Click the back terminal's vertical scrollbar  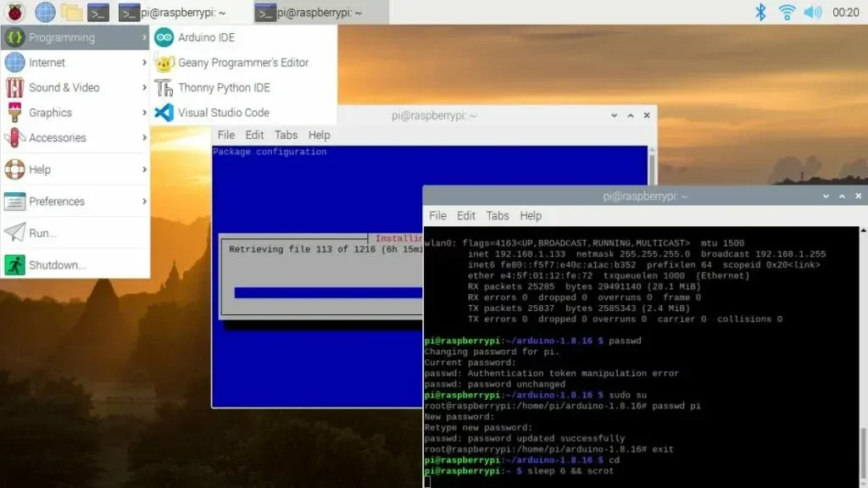652,166
